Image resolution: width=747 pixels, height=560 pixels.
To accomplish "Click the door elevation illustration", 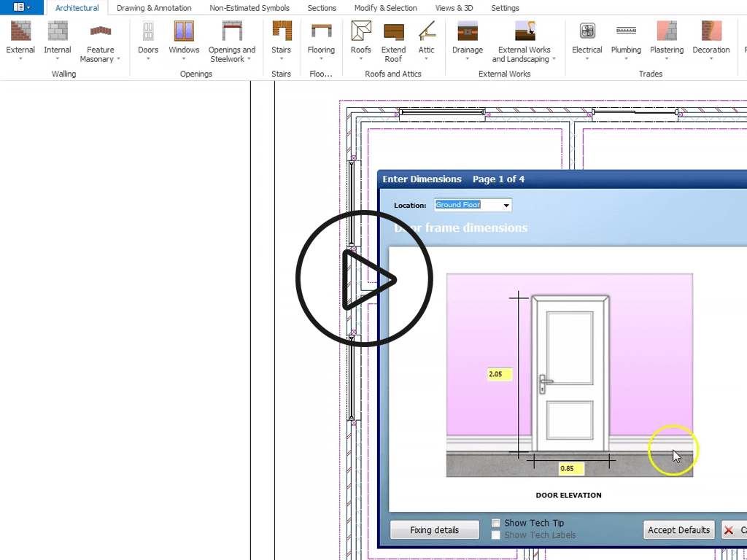I will tap(569, 376).
